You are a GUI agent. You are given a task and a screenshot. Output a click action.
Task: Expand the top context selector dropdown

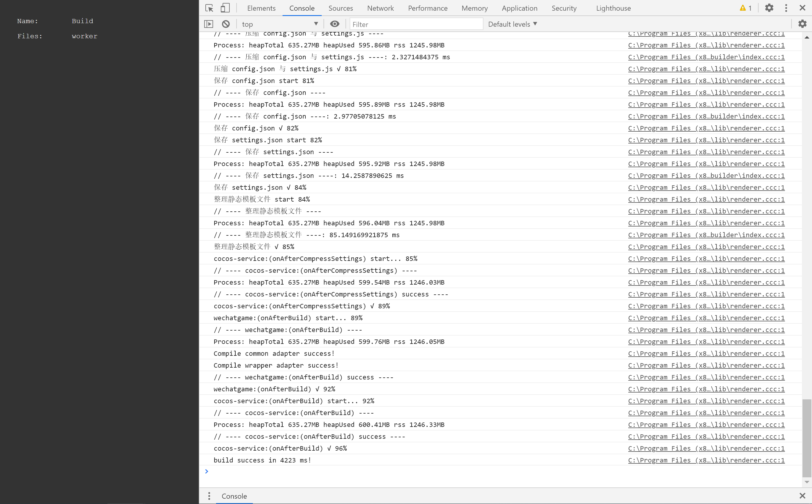(280, 24)
